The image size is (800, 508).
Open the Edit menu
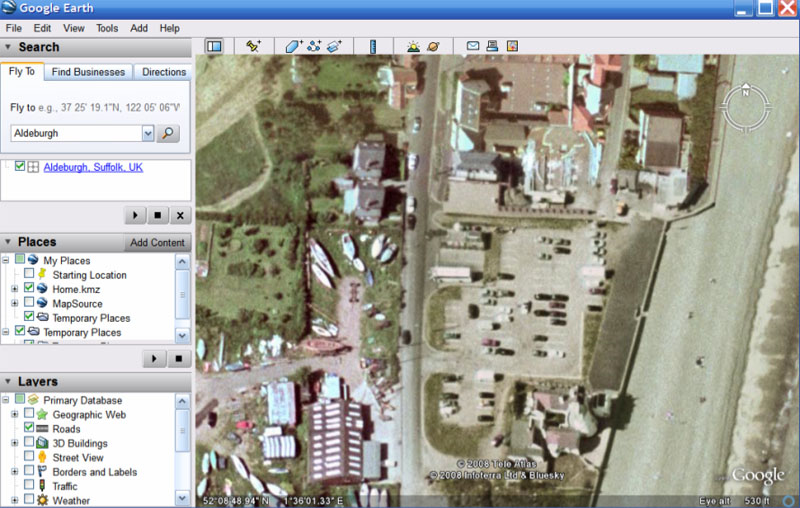[x=42, y=29]
